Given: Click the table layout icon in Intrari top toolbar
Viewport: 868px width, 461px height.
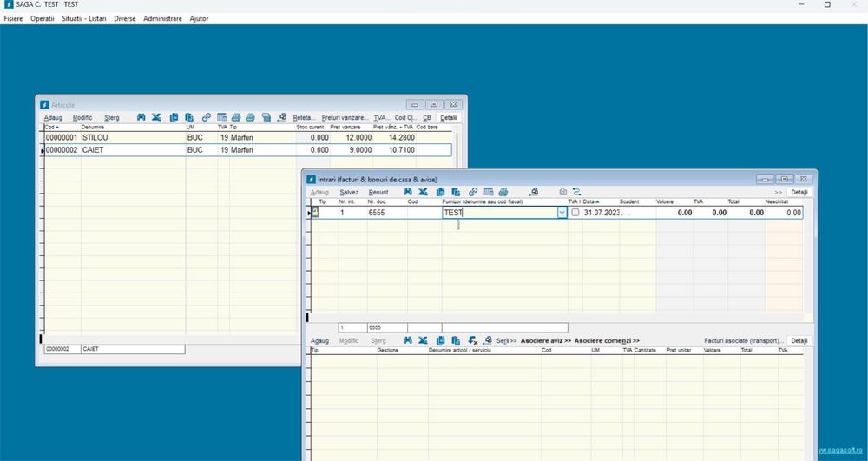Looking at the screenshot, I should pos(488,192).
